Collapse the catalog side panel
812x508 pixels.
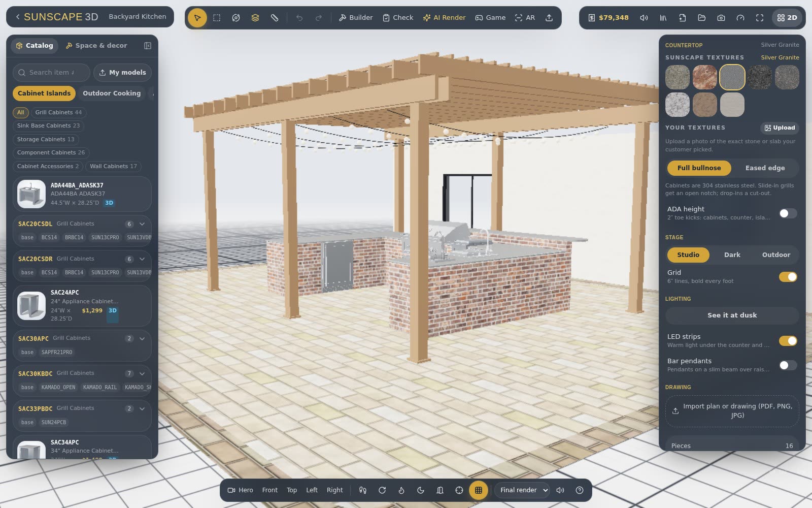pos(148,46)
